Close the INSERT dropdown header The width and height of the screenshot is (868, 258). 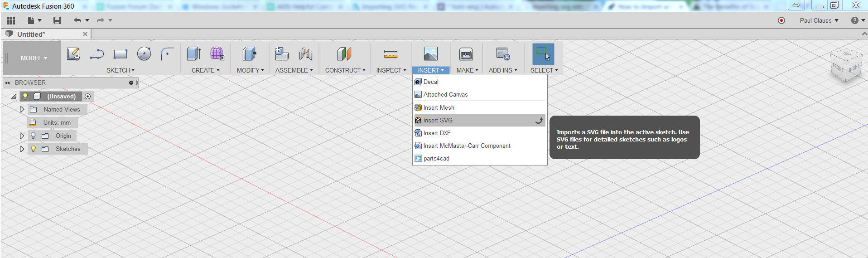(x=431, y=70)
